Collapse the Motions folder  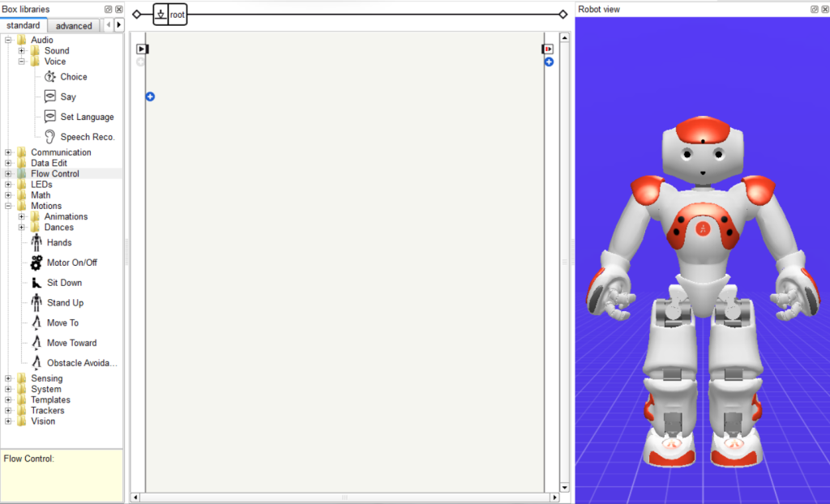[x=9, y=206]
